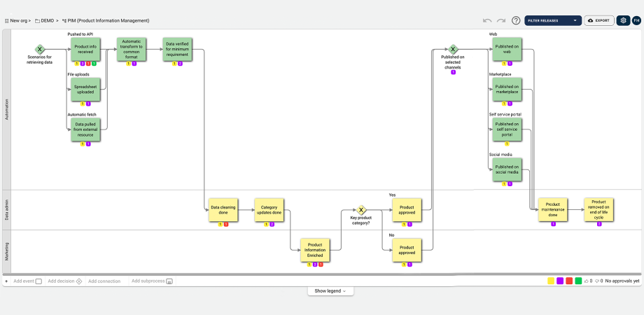This screenshot has height=315, width=644.
Task: Click the Export button
Action: 598,20
